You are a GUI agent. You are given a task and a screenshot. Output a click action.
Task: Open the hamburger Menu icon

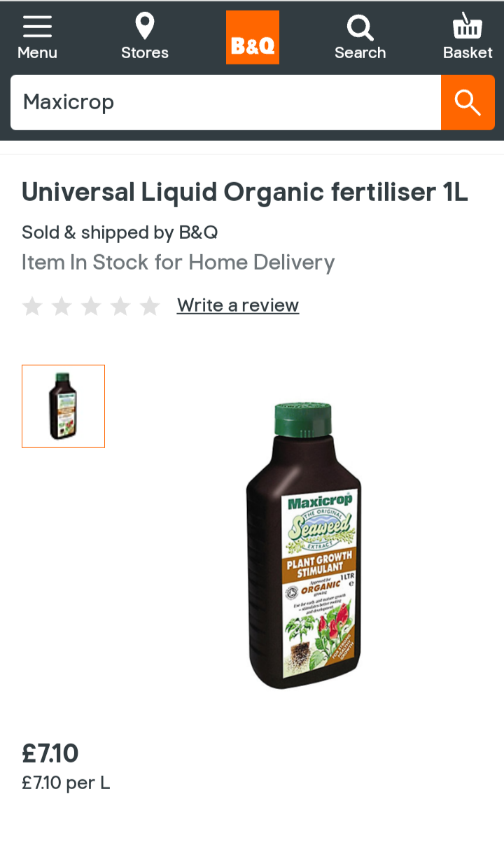click(x=37, y=27)
